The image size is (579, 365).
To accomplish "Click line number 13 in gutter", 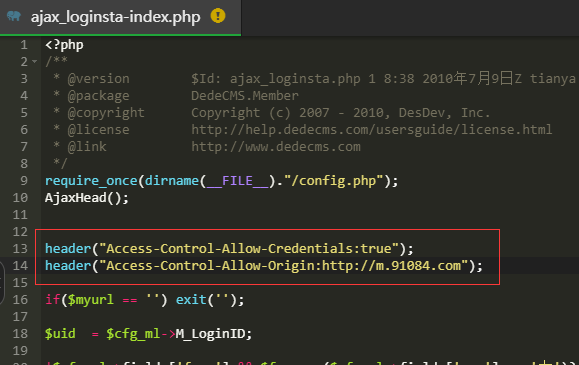I will [x=20, y=249].
